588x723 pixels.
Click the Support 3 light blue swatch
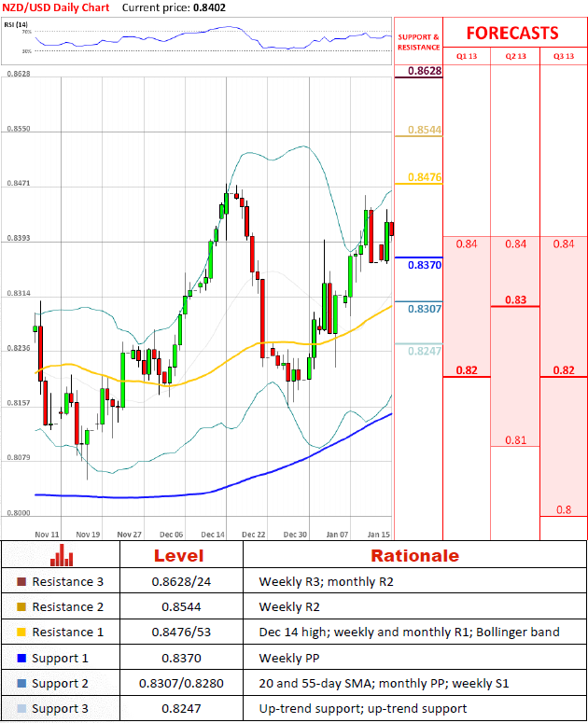tap(21, 708)
